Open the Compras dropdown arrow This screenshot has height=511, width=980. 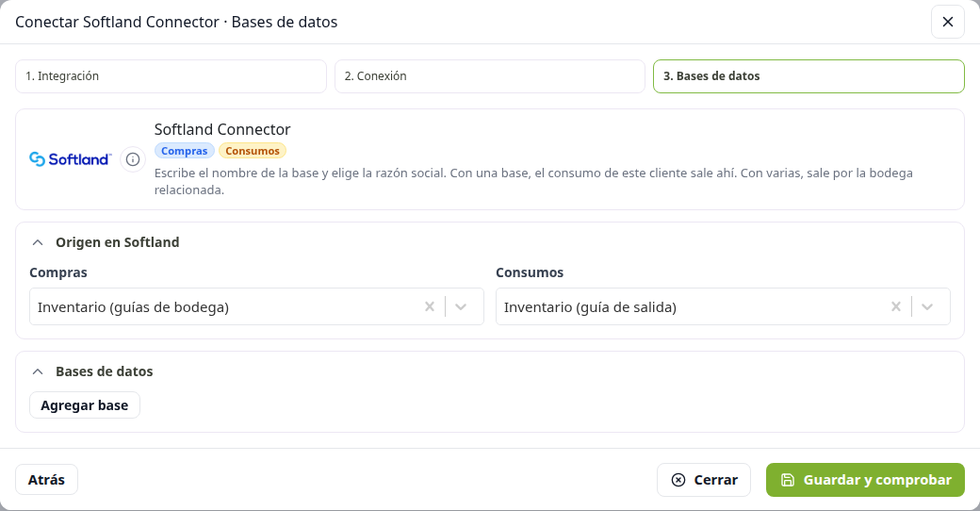[x=461, y=306]
